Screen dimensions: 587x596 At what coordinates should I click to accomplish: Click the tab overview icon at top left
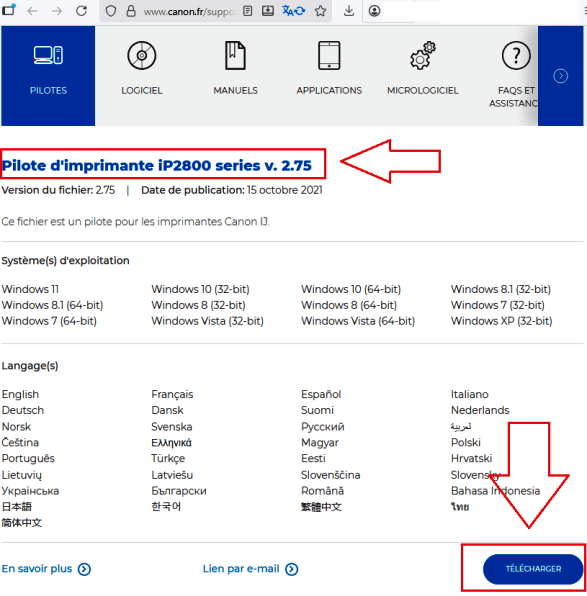pyautogui.click(x=8, y=9)
